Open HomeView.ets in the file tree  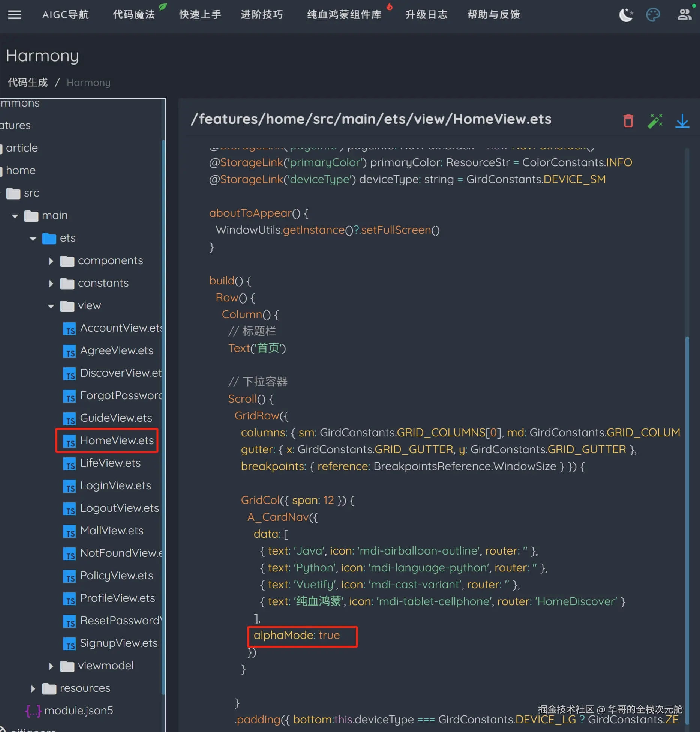(x=117, y=440)
